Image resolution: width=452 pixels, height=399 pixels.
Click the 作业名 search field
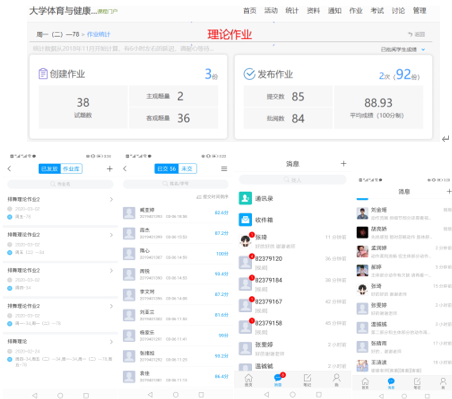click(60, 184)
